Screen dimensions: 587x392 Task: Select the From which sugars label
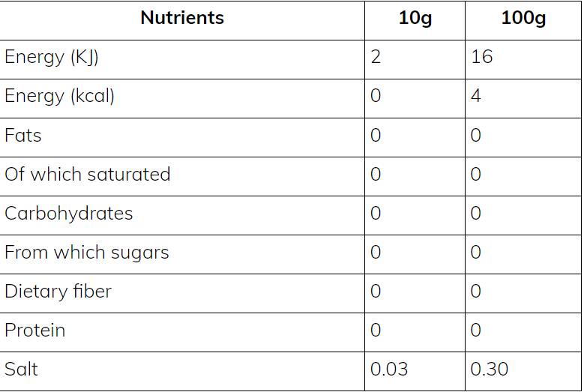click(x=87, y=253)
